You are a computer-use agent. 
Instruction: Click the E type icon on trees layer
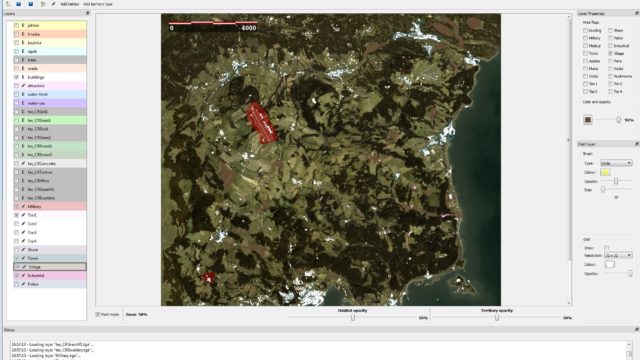[23, 60]
